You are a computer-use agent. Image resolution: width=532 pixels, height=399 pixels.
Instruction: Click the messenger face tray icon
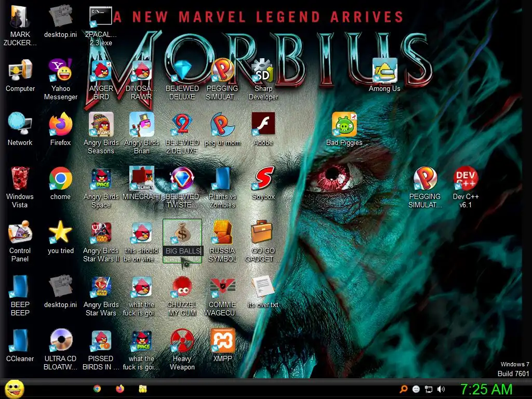(x=416, y=389)
